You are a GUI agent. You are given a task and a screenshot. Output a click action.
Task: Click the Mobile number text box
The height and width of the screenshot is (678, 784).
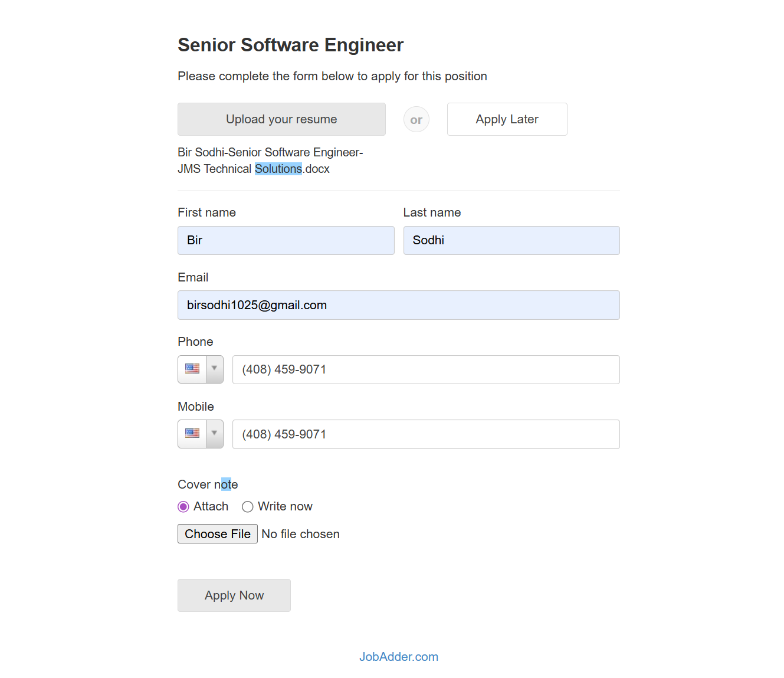coord(425,434)
